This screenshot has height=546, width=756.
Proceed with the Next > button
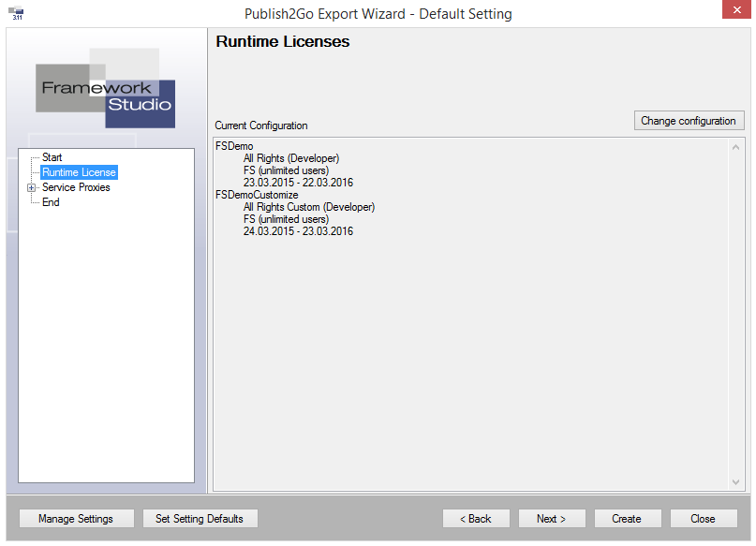tap(552, 519)
